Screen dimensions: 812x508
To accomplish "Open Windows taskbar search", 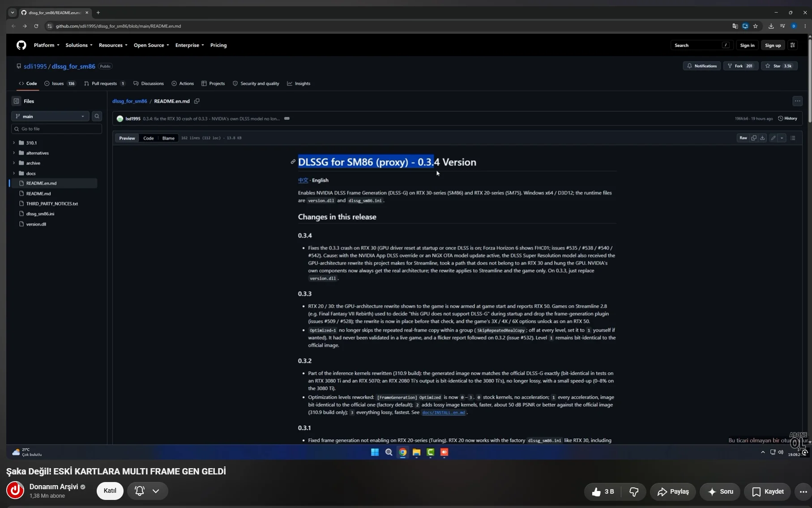I will 389,452.
